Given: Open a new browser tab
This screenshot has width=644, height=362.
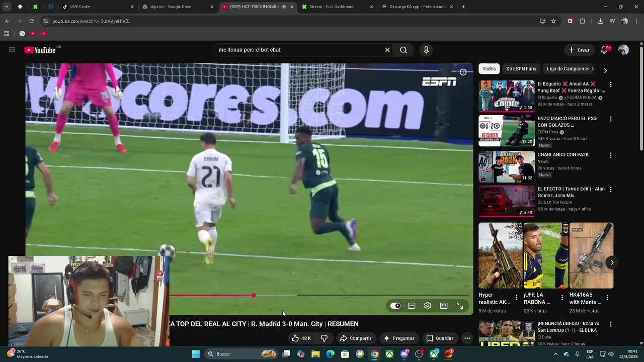Looking at the screenshot, I should tap(463, 7).
